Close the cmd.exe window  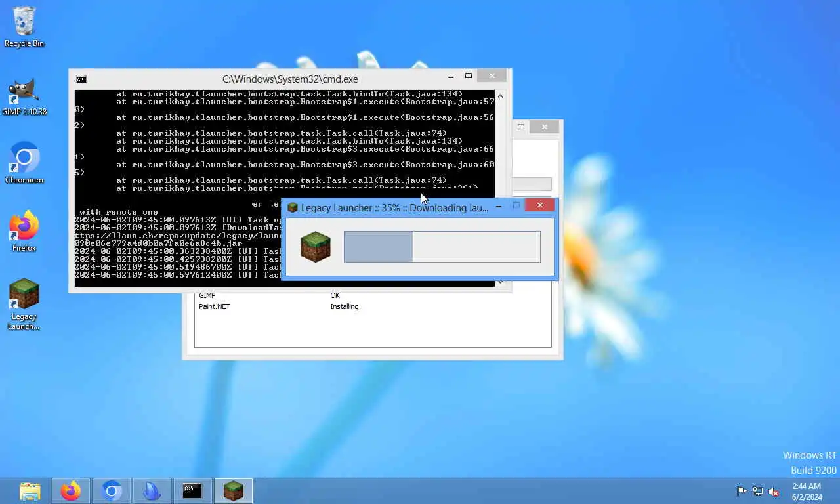(492, 76)
